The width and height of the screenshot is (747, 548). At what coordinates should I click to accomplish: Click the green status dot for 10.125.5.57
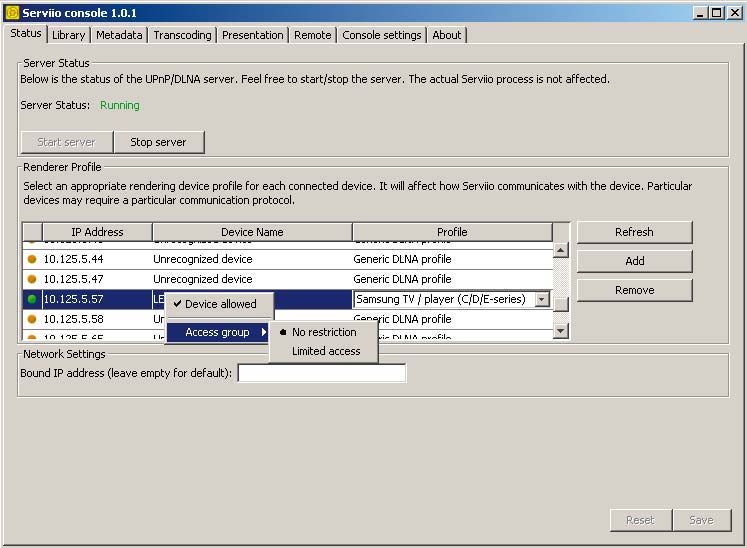click(x=32, y=299)
